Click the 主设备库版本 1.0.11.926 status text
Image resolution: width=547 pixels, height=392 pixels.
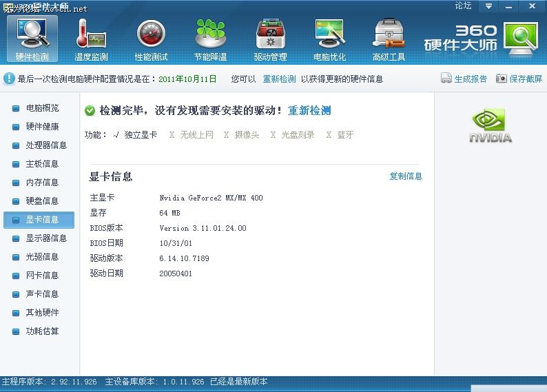coord(154,382)
